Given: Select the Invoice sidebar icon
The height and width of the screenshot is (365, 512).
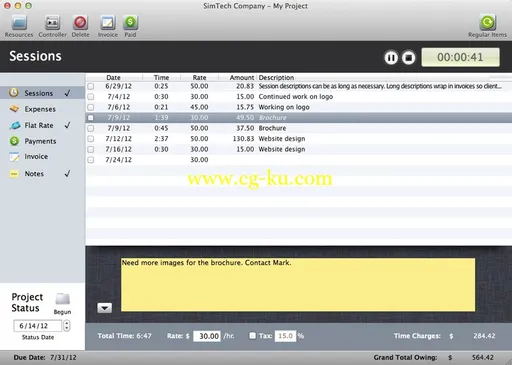Looking at the screenshot, I should 14,157.
